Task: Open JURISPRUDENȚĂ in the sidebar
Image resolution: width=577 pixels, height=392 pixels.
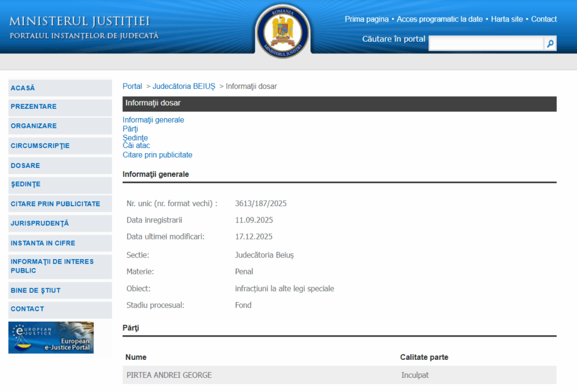Action: 39,223
